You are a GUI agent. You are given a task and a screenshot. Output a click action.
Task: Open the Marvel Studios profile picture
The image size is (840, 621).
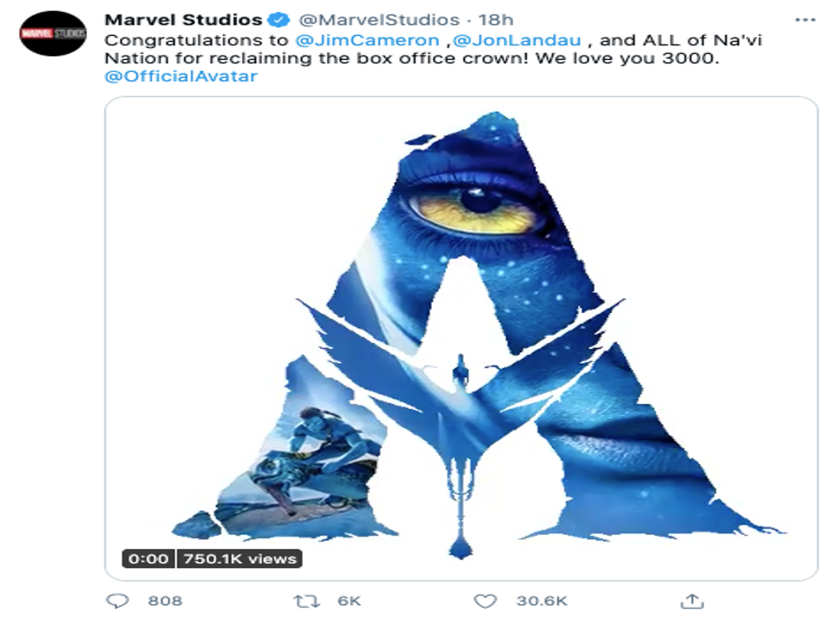pos(53,34)
